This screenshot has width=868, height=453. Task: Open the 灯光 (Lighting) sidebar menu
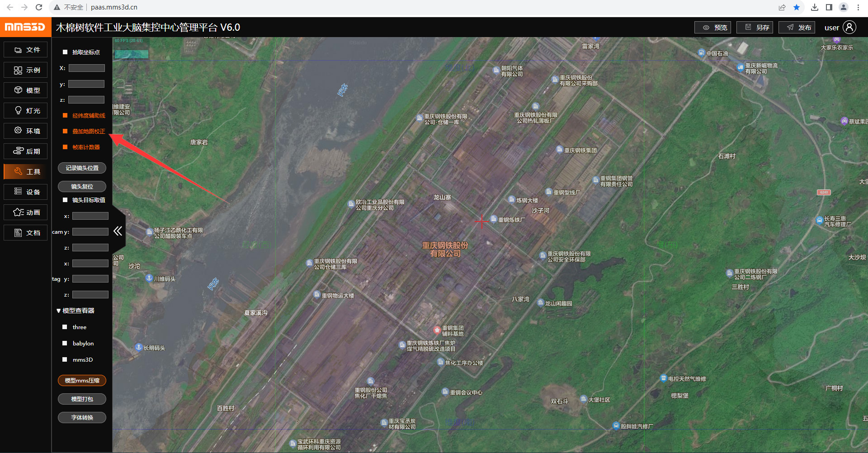(25, 111)
